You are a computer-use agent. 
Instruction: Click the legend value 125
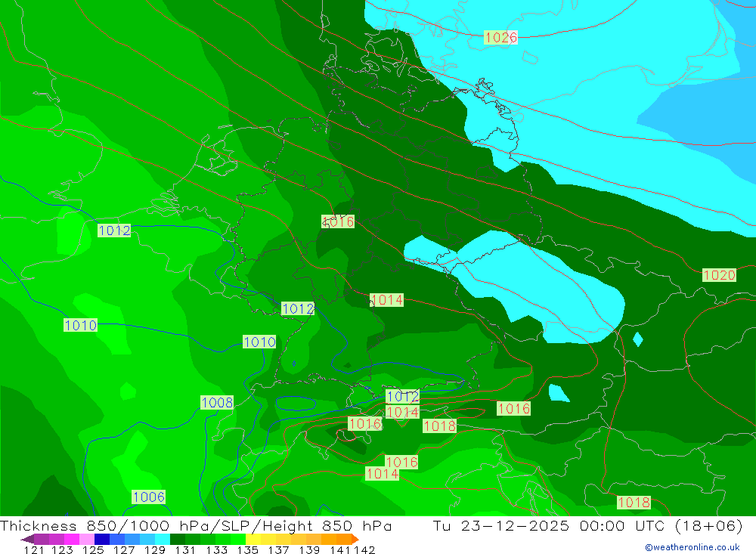point(93,549)
